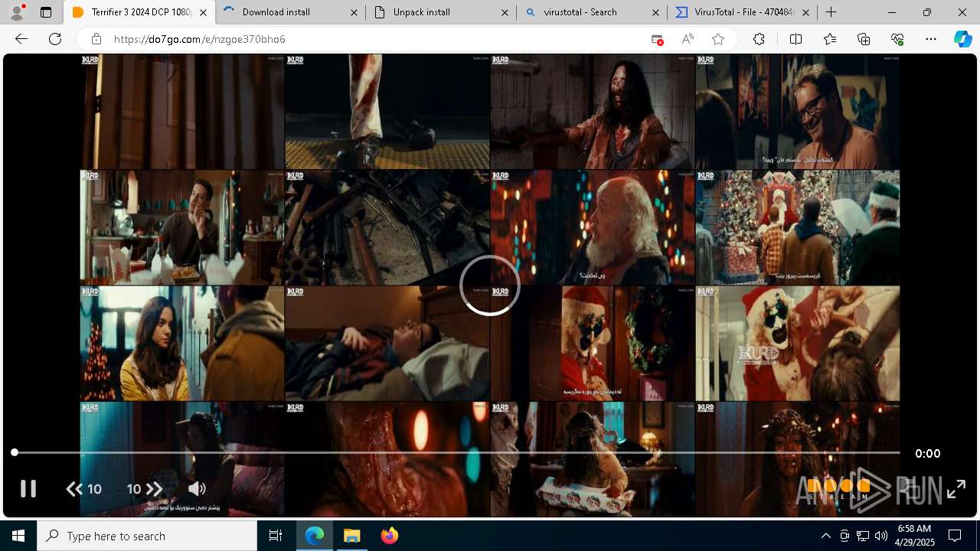Open Settings and more menu
Screen dimensions: 980x551
point(931,39)
